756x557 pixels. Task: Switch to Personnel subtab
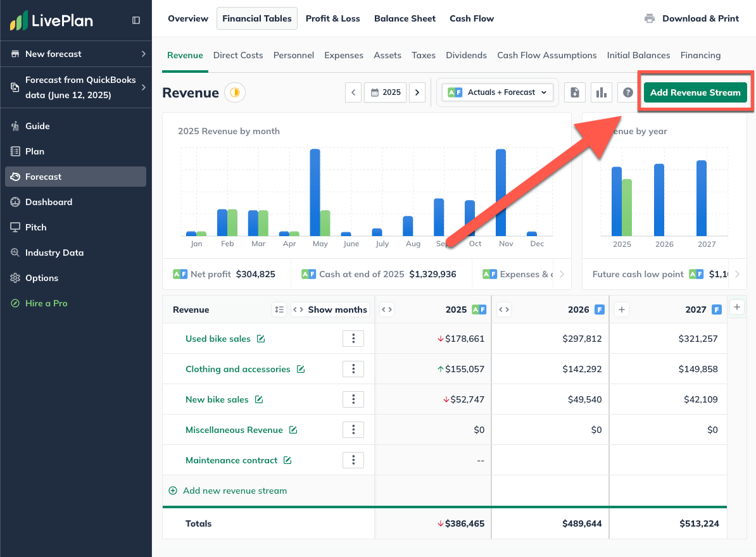point(294,56)
